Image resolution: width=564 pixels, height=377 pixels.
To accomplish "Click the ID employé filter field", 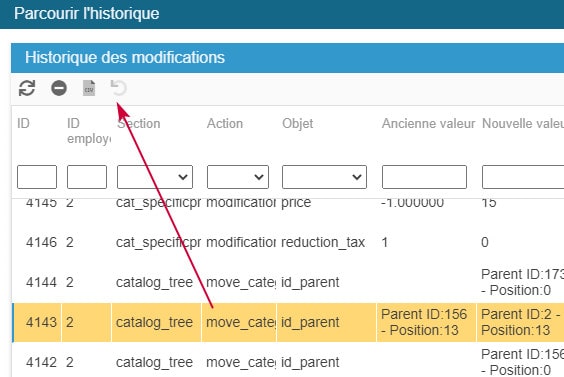I will point(87,177).
